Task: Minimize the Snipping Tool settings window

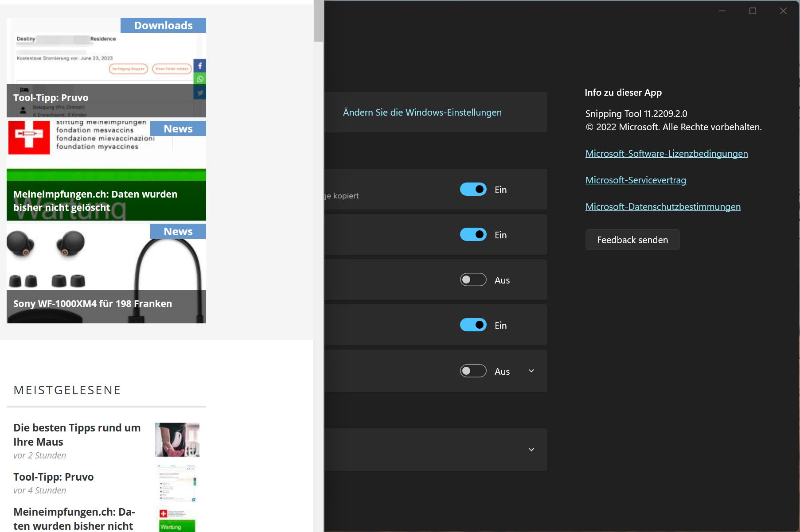Action: [722, 11]
